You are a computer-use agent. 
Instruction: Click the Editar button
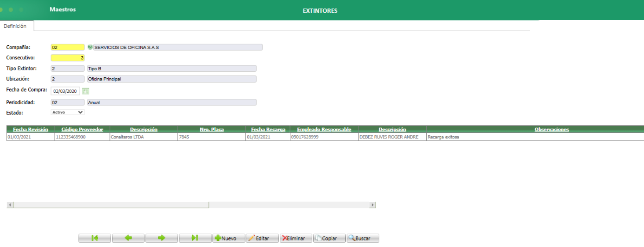pyautogui.click(x=262, y=238)
